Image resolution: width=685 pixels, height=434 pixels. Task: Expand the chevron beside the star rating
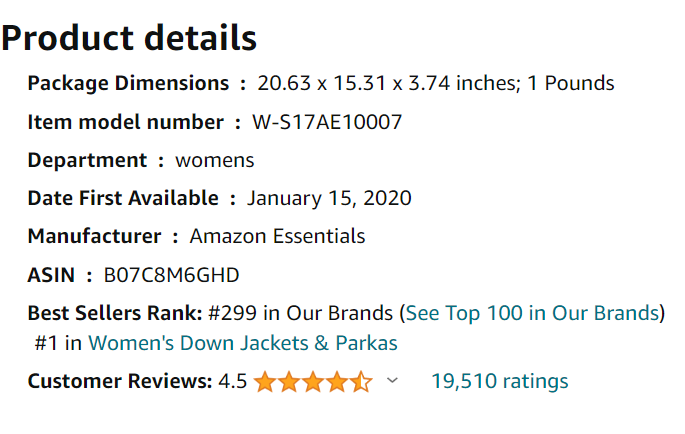pos(392,380)
